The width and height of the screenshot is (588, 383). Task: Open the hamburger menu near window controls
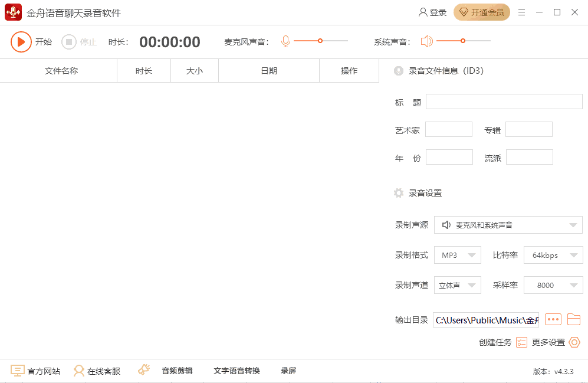point(521,12)
